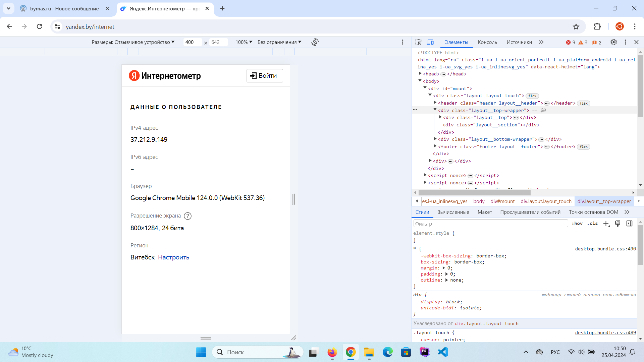The image size is (644, 362).
Task: Open the responsive device size dropdown
Action: click(133, 42)
